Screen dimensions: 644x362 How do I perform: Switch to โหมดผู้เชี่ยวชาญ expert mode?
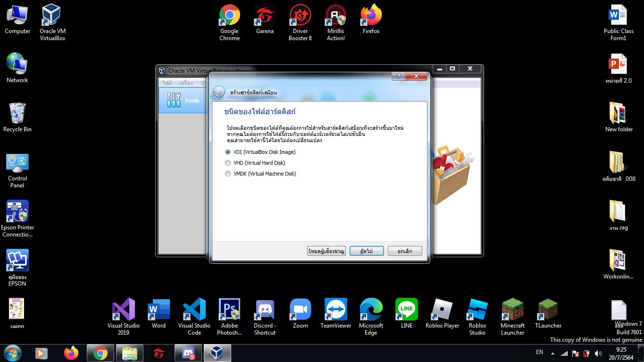[x=326, y=251]
